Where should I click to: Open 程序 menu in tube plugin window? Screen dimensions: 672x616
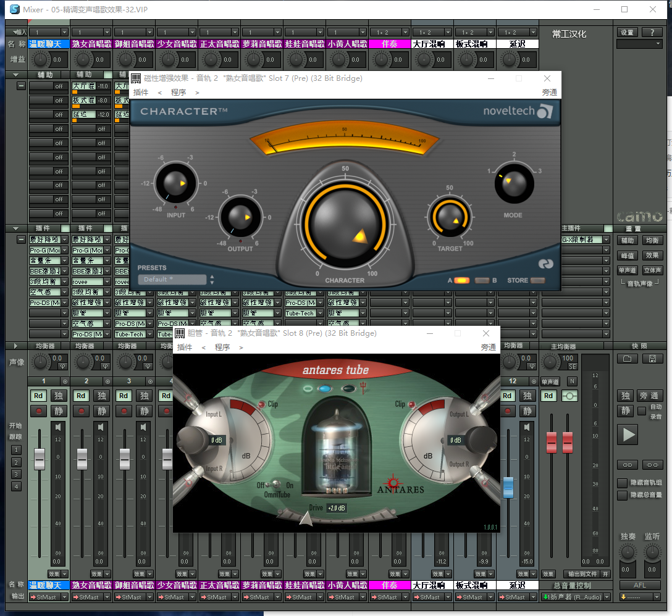point(222,348)
